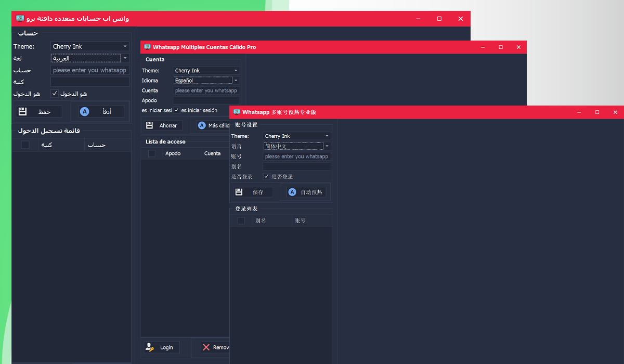The image size is (624, 364).
Task: Click the حفظ save button
Action: click(38, 111)
